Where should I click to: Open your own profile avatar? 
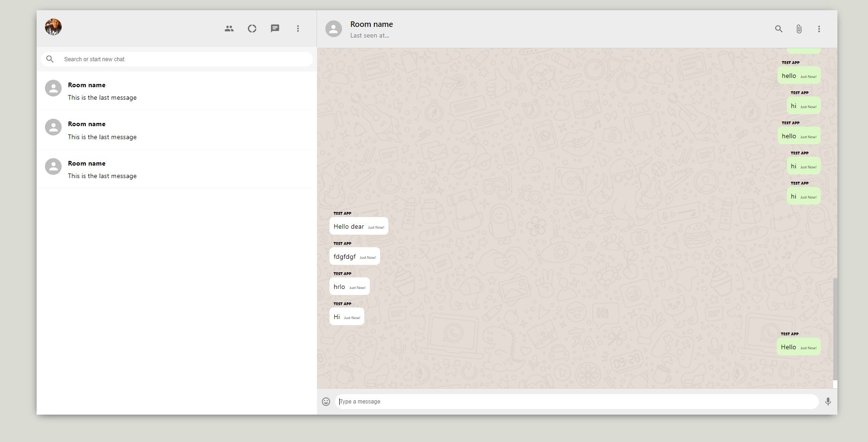53,27
